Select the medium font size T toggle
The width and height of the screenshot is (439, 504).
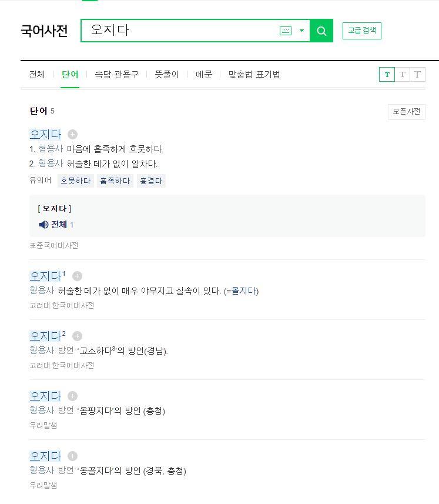coord(403,75)
